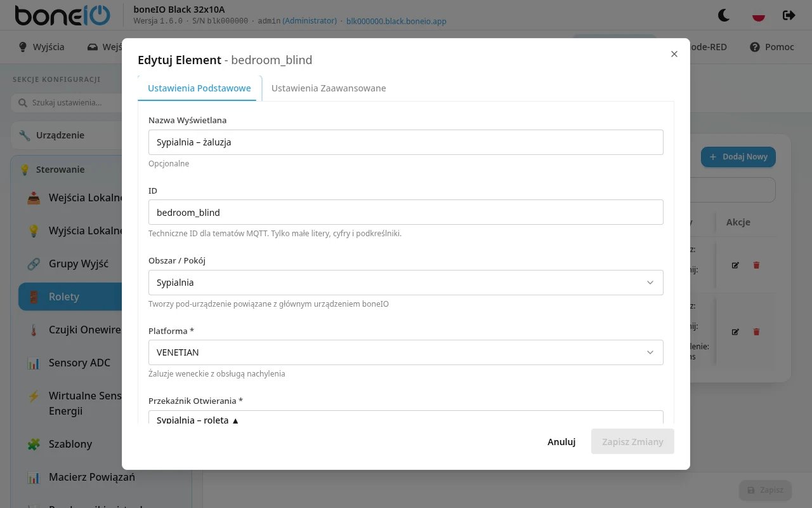The image size is (812, 508).
Task: Click the Sensory ADC chart icon
Action: (x=34, y=363)
